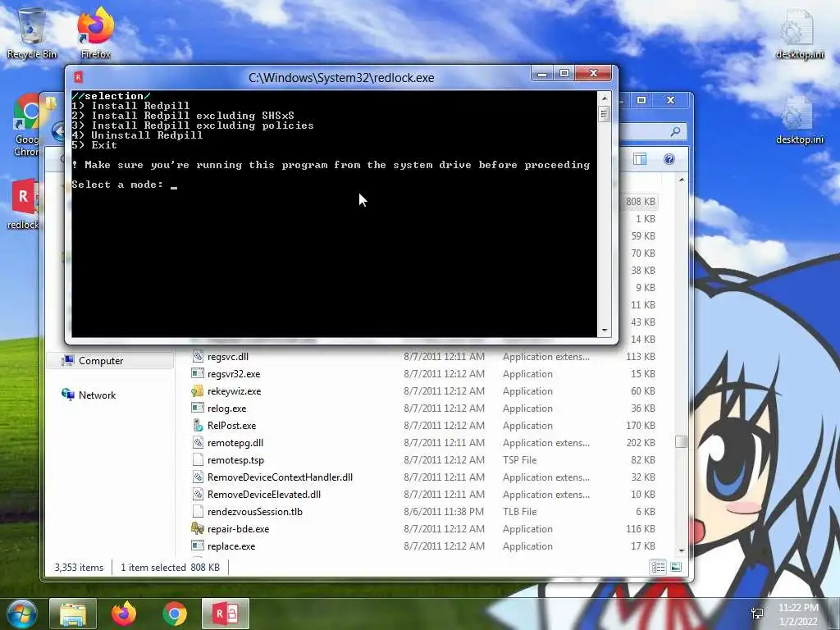Image resolution: width=840 pixels, height=630 pixels.
Task: Switch to redlock taskbar button
Action: click(226, 614)
